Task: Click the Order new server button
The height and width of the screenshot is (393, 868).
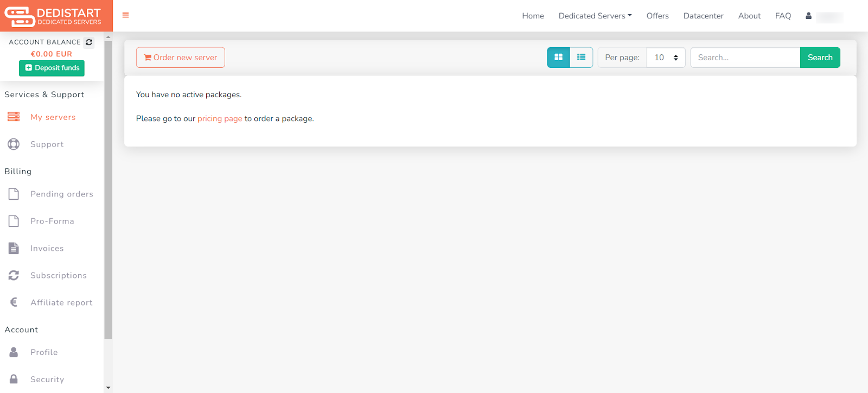Action: [x=181, y=58]
